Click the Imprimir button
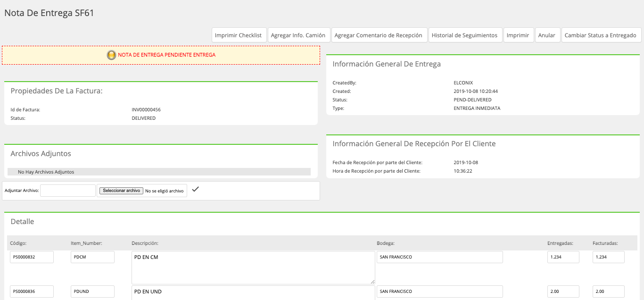Screen dimensions: 644x300 click(518, 35)
